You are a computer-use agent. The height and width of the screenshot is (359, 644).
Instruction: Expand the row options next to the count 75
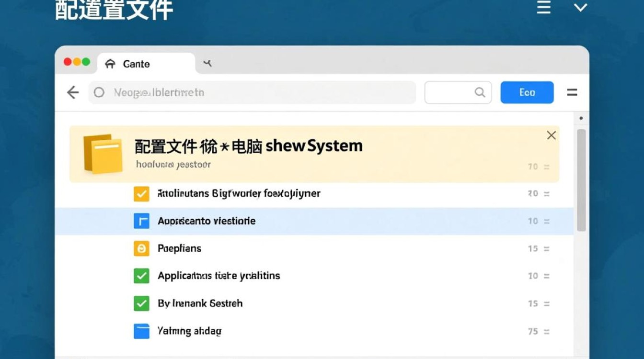tap(547, 331)
